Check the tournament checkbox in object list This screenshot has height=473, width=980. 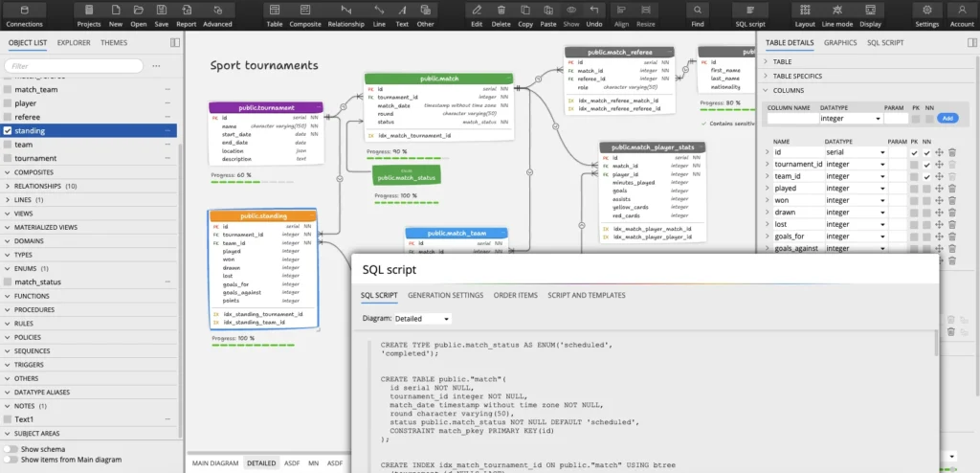tap(8, 158)
